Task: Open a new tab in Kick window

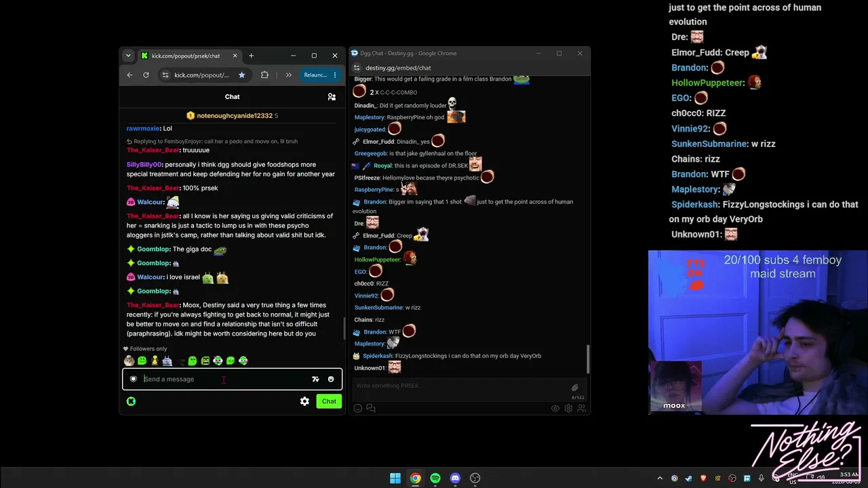Action: tap(251, 56)
